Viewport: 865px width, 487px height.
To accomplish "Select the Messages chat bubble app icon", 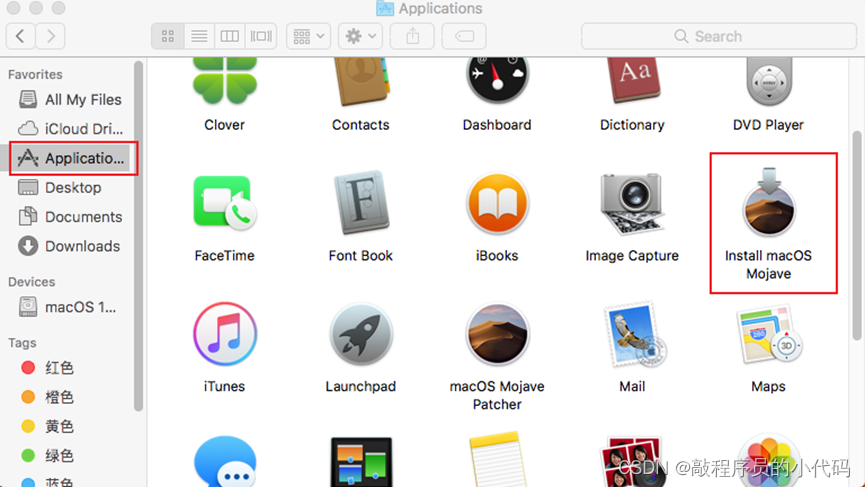I will 225,462.
